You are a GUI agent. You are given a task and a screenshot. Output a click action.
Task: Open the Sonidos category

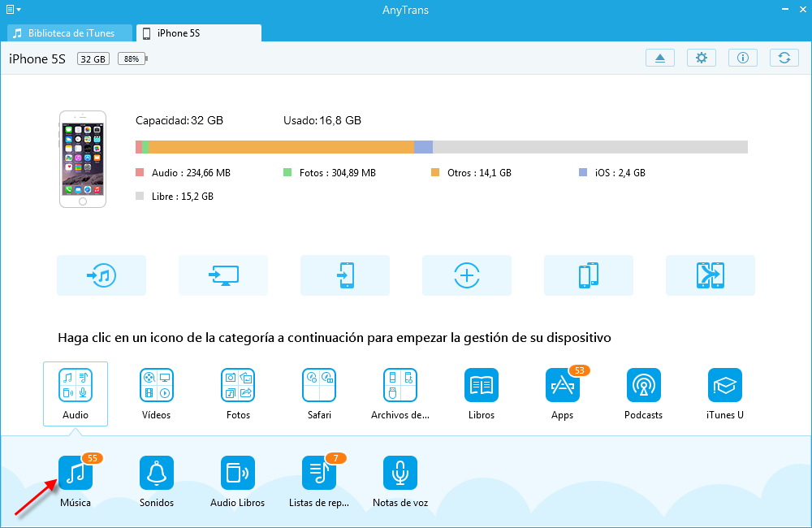coord(157,473)
